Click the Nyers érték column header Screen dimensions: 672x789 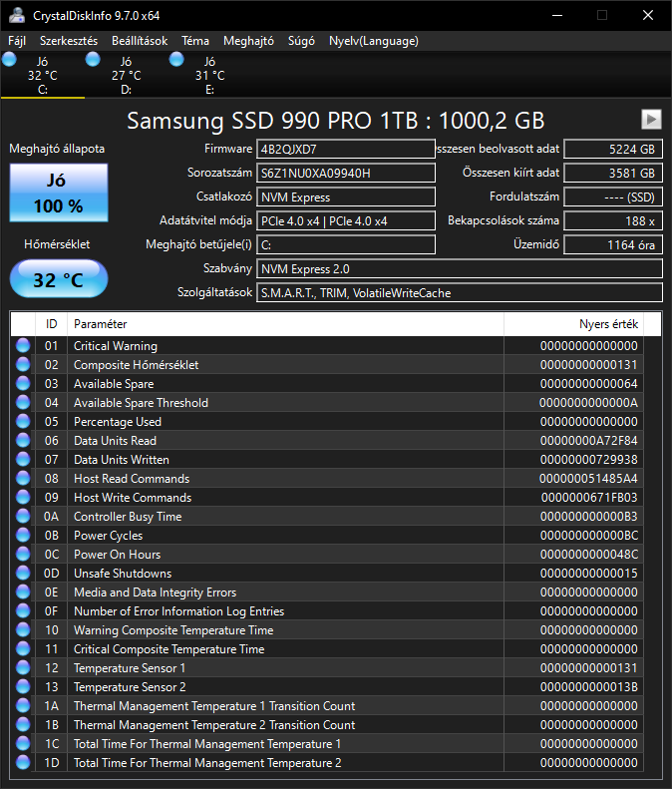tap(573, 324)
